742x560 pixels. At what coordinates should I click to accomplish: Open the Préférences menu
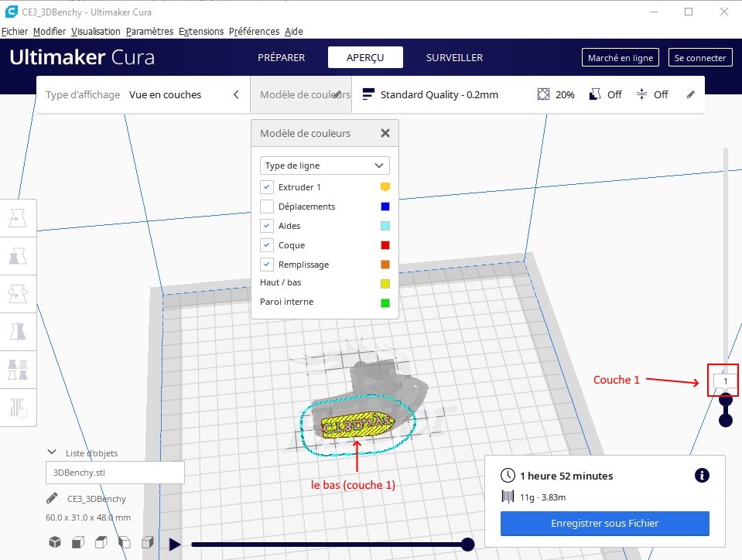254,31
